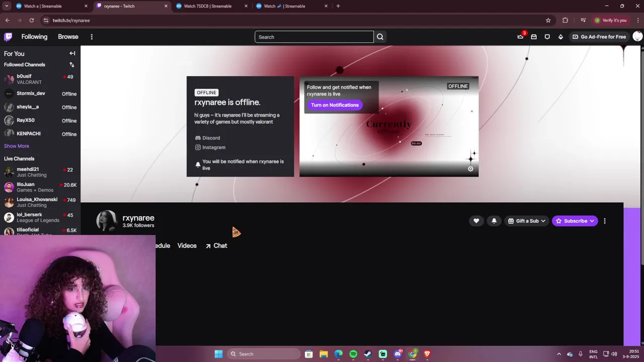Screen dimensions: 644x362
Task: Open the Twitch notifications inbox icon
Action: point(534,37)
